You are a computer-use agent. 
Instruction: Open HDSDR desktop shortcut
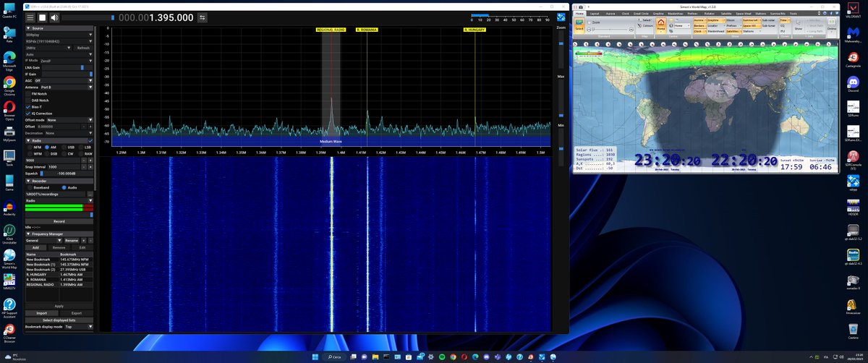click(x=853, y=207)
